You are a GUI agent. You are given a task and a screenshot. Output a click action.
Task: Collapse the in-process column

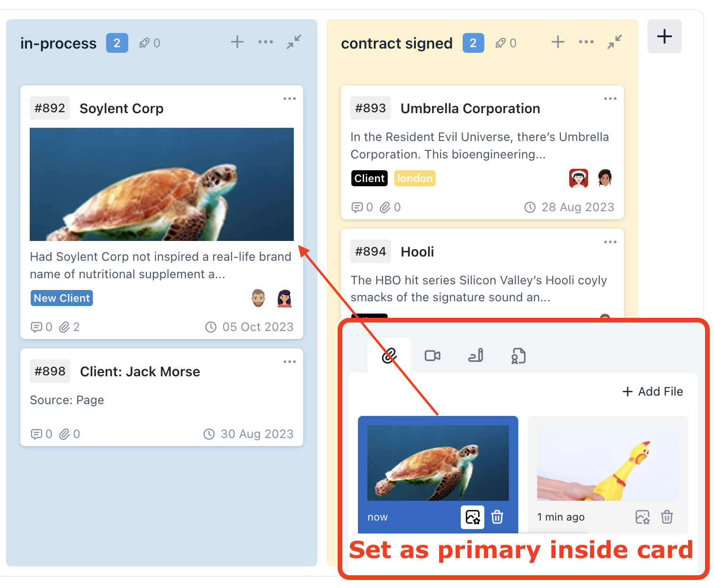click(294, 42)
